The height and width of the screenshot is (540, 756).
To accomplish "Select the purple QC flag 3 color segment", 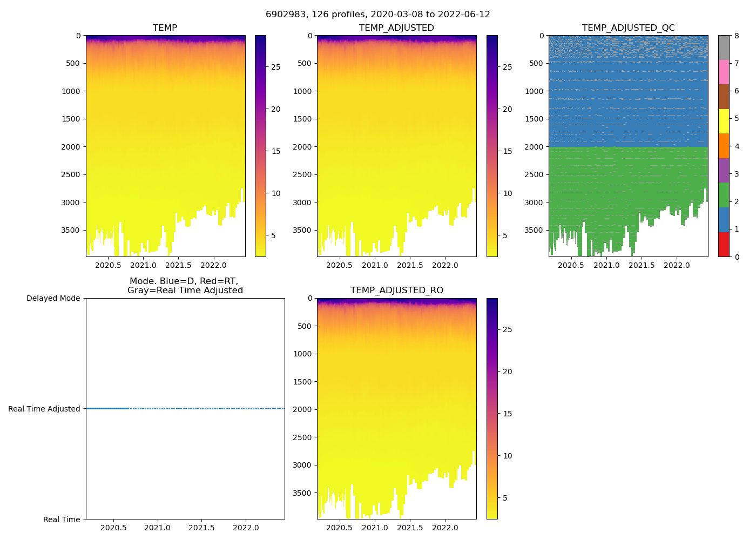I will [x=724, y=170].
